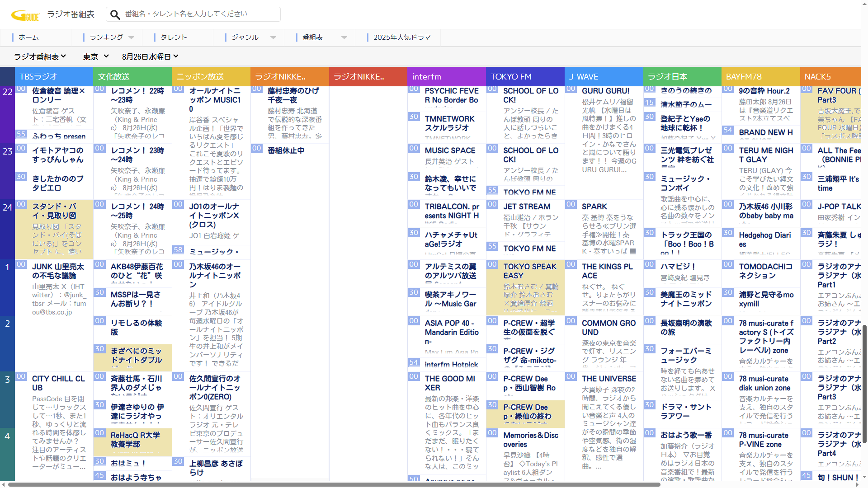Image resolution: width=868 pixels, height=488 pixels.
Task: Open the タレント menu item
Action: [174, 38]
